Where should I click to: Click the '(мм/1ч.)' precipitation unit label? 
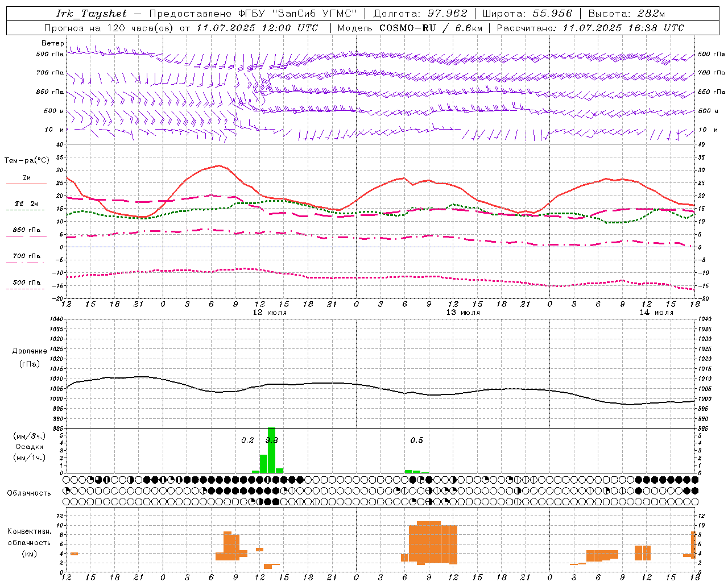[30, 458]
